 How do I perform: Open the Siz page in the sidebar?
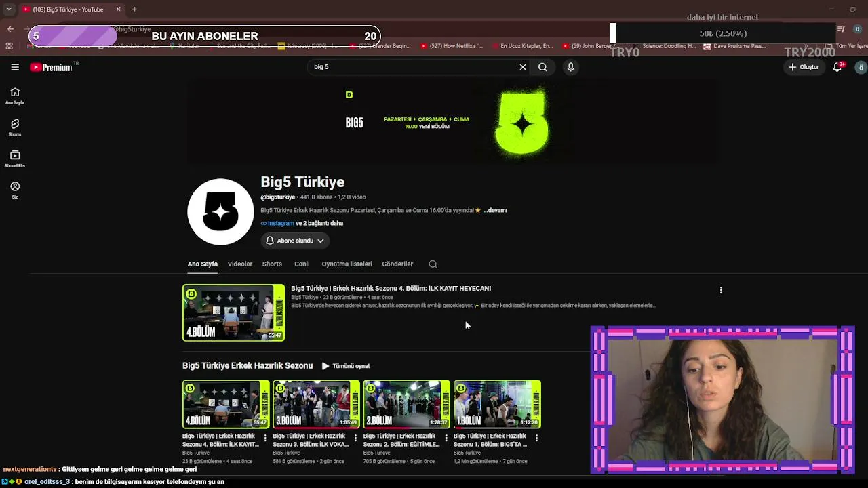pyautogui.click(x=15, y=190)
